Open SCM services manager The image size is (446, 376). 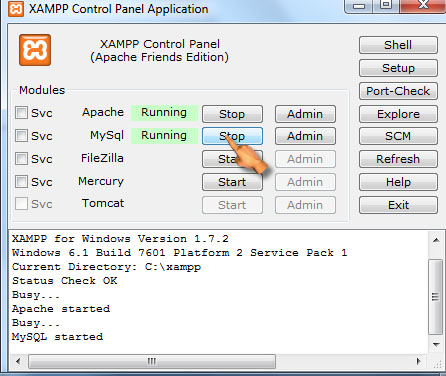click(398, 136)
